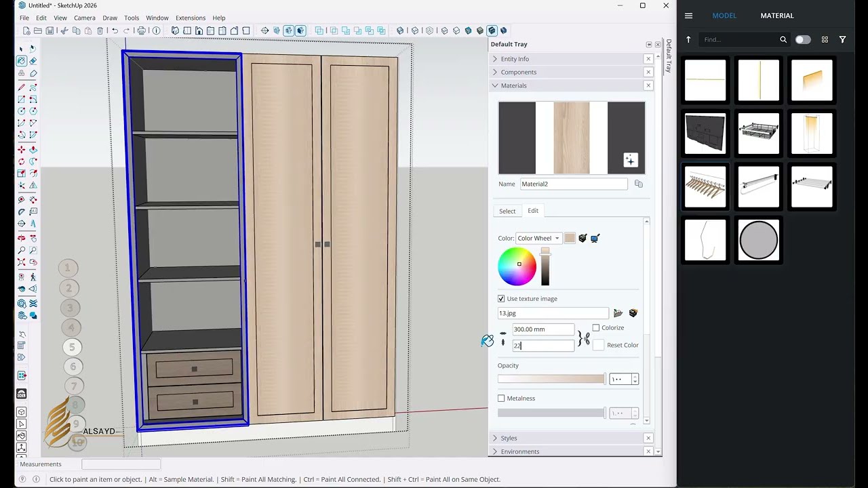Open hamburger menu in right panel

coord(688,16)
